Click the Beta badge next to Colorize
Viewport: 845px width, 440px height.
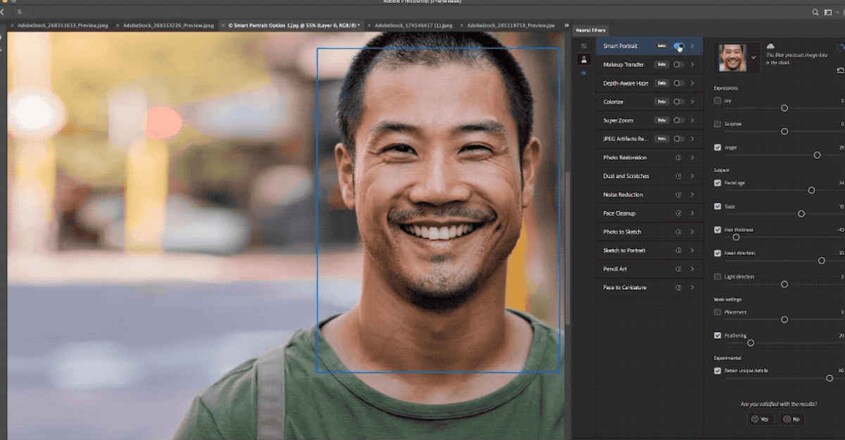[662, 102]
